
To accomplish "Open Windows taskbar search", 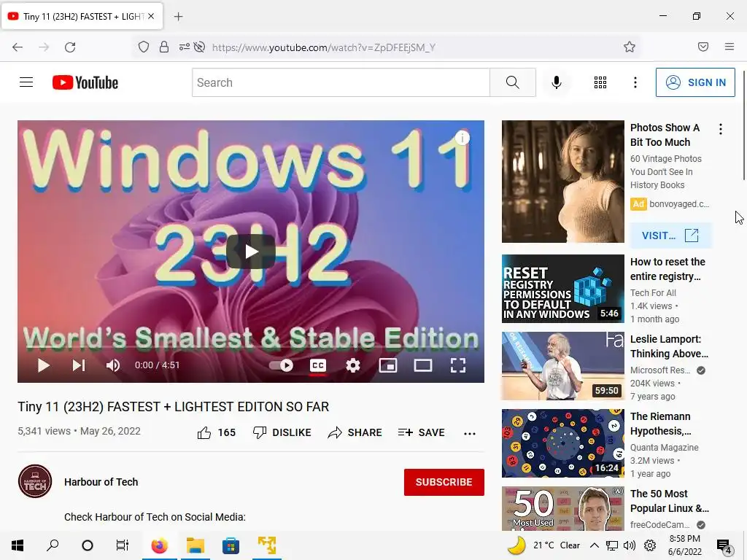I will (x=53, y=545).
